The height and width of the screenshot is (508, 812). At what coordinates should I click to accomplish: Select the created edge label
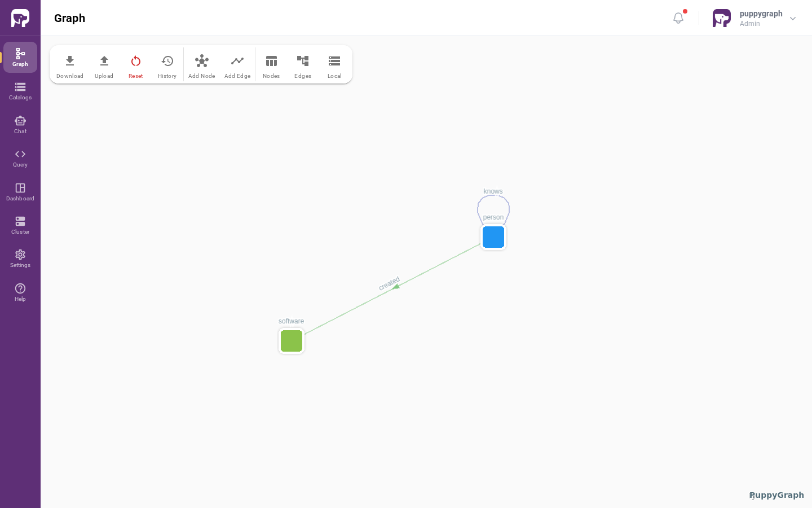coord(389,283)
